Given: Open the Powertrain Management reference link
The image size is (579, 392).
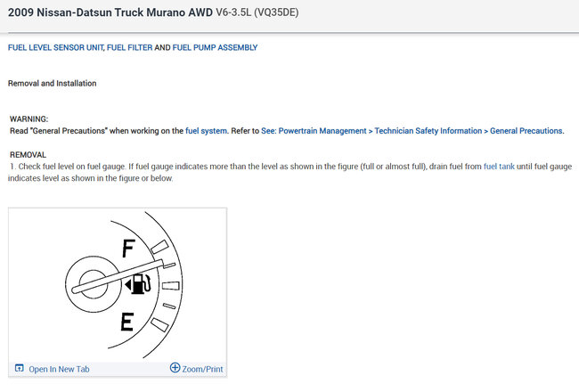Looking at the screenshot, I should [322, 131].
